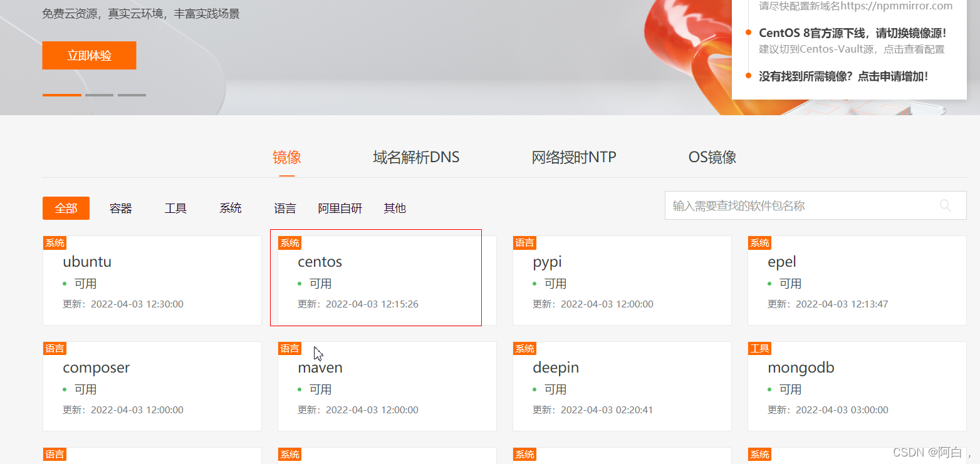Image resolution: width=980 pixels, height=464 pixels.
Task: Focus the package name search box
Action: tap(815, 205)
